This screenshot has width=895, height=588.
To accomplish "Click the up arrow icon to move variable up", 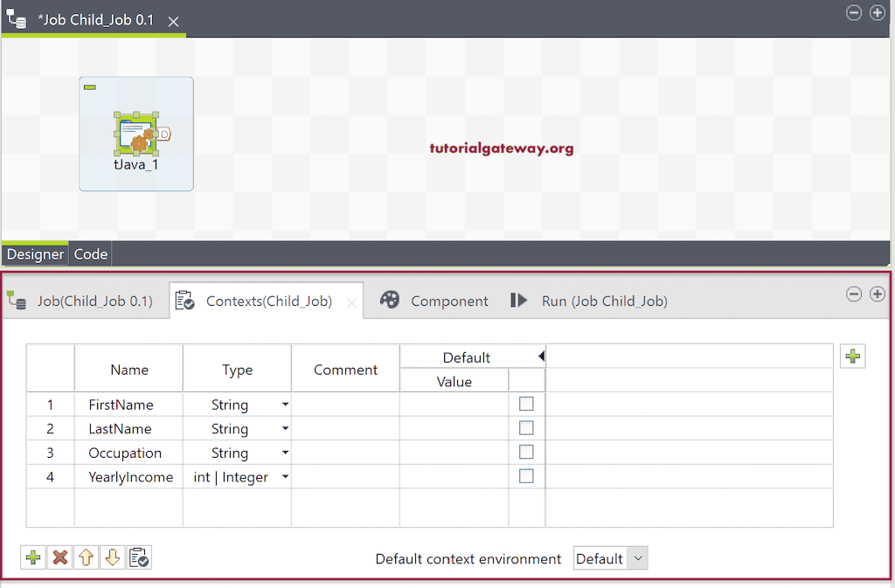I will tap(86, 557).
